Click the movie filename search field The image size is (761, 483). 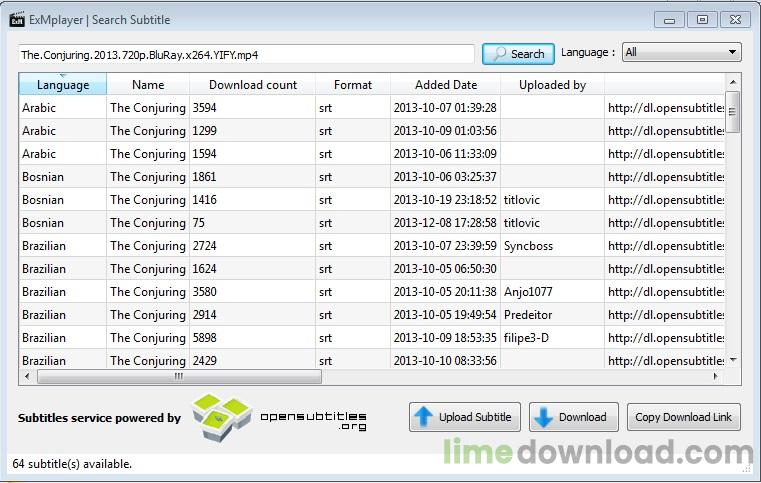click(x=247, y=54)
